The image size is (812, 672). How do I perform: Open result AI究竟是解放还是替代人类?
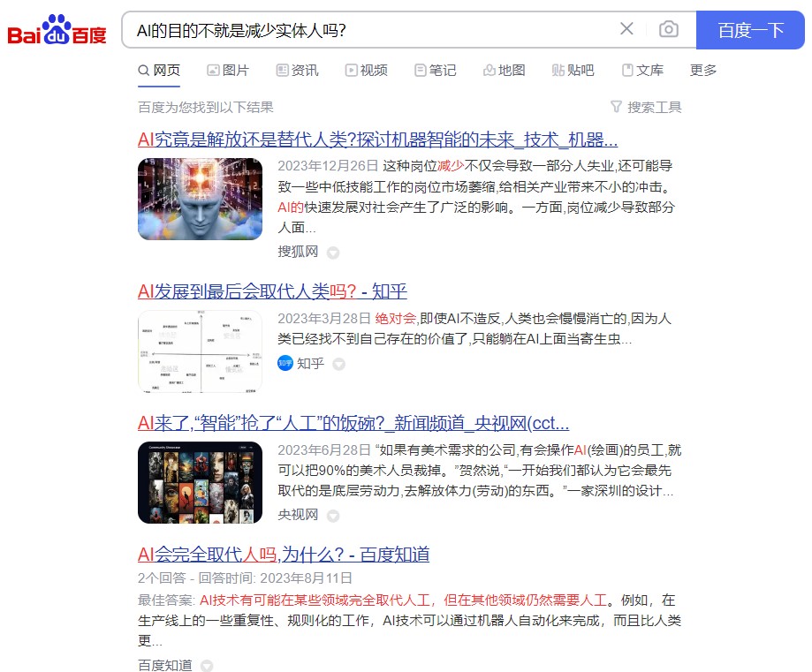click(x=377, y=140)
